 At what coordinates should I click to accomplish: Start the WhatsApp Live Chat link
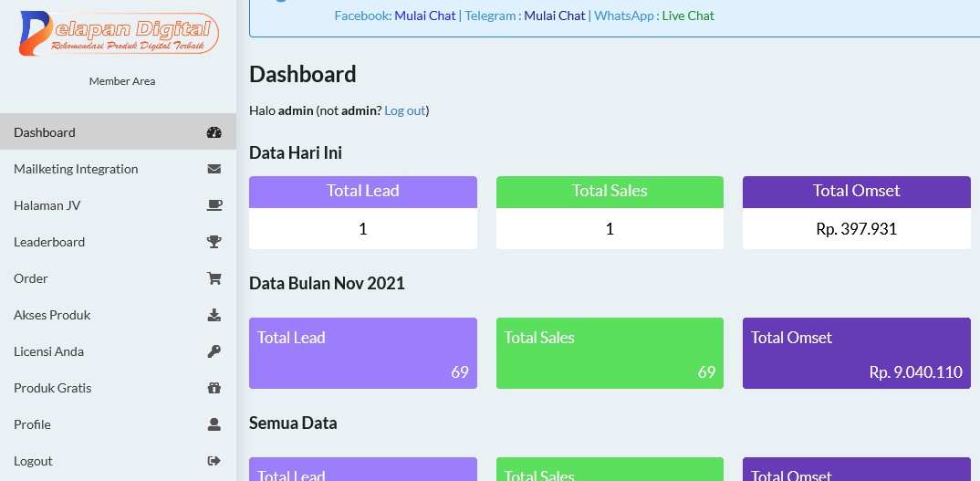[x=688, y=16]
